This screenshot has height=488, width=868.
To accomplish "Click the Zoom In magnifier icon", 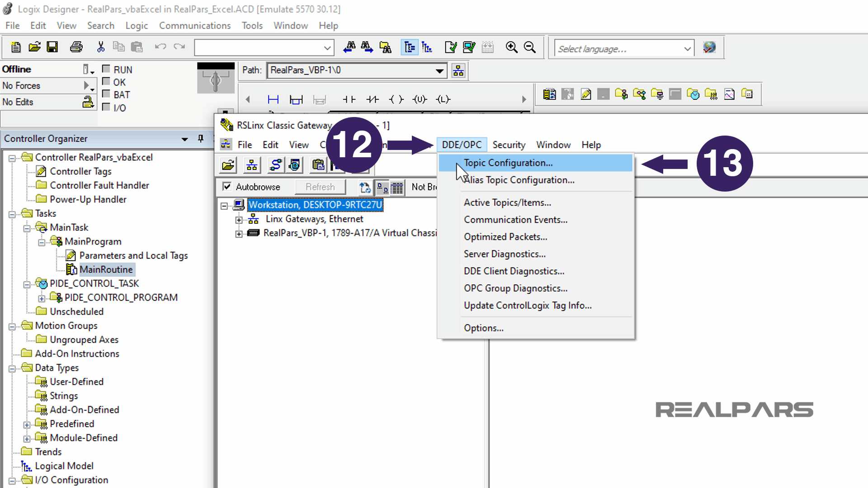I will click(511, 47).
